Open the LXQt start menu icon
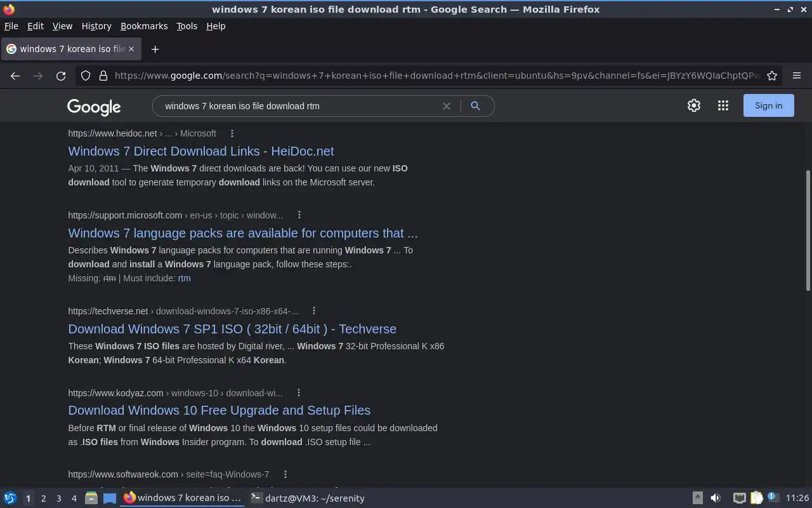Screen dimensions: 812x508 point(10,498)
